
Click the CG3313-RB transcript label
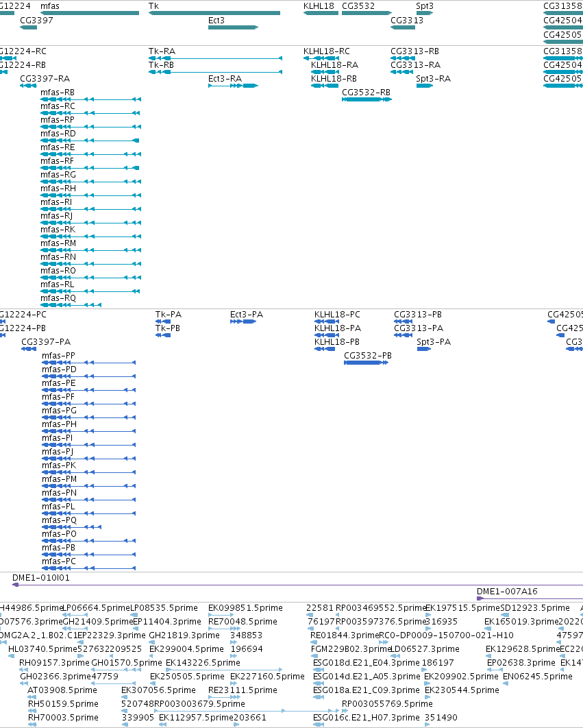click(x=415, y=51)
